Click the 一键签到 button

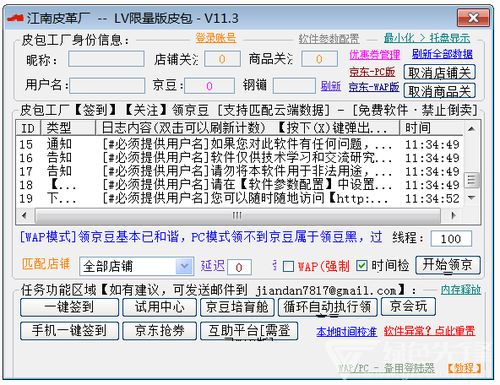click(69, 307)
